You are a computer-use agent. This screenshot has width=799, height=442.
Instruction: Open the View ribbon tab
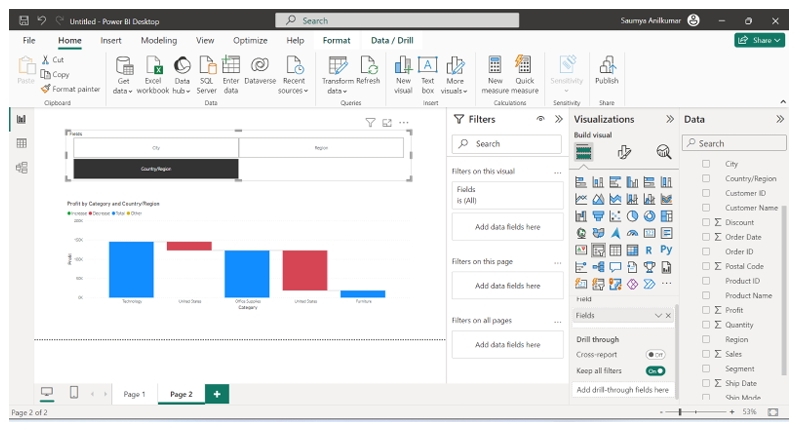click(x=205, y=40)
